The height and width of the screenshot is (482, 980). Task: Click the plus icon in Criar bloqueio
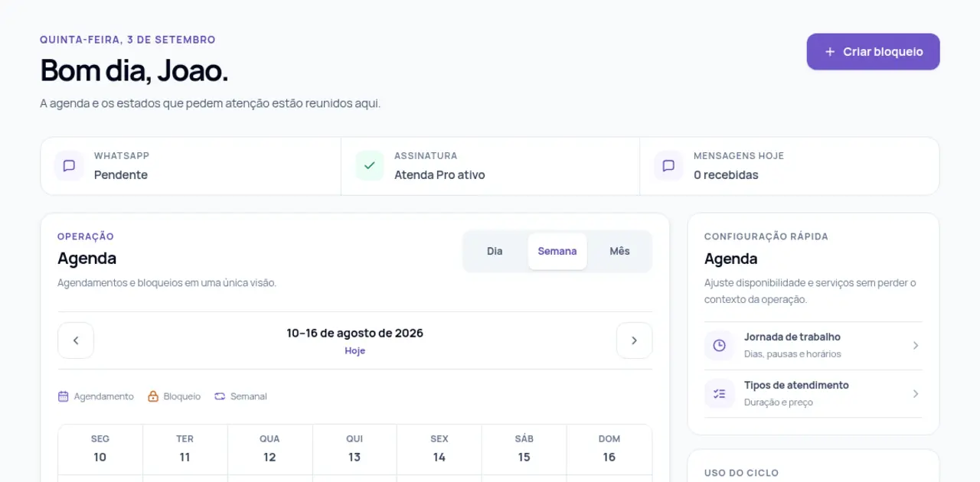tap(830, 52)
